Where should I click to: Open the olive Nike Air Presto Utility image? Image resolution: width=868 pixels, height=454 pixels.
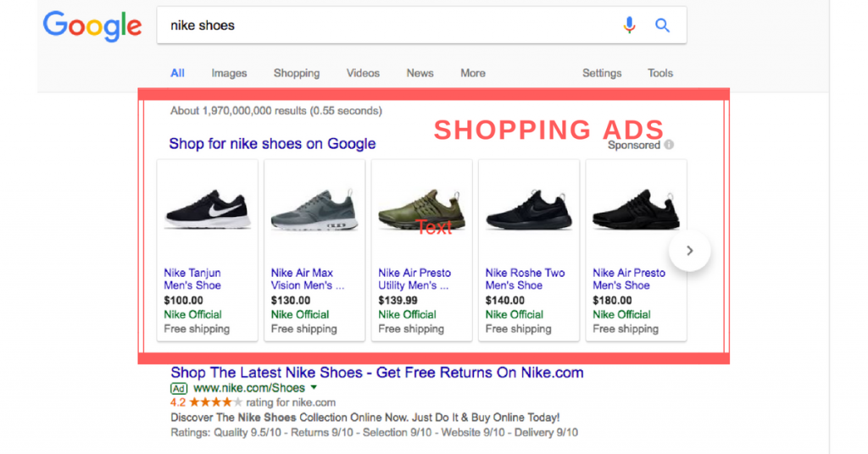(422, 209)
